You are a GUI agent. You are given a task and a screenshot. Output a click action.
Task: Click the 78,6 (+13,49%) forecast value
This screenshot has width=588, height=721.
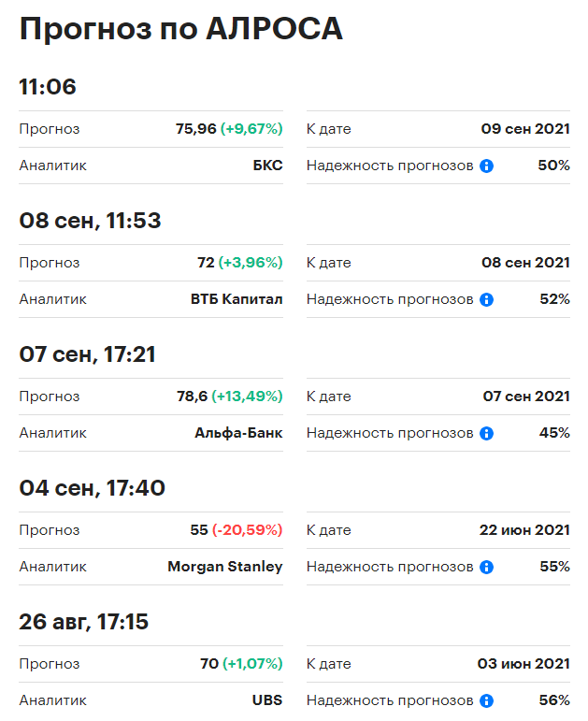[230, 397]
